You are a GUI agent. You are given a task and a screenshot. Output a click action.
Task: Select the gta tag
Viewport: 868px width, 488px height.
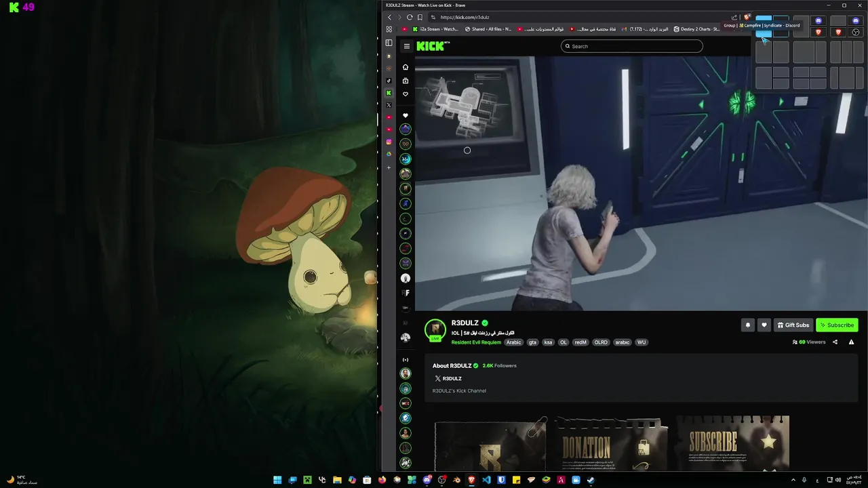tap(532, 342)
